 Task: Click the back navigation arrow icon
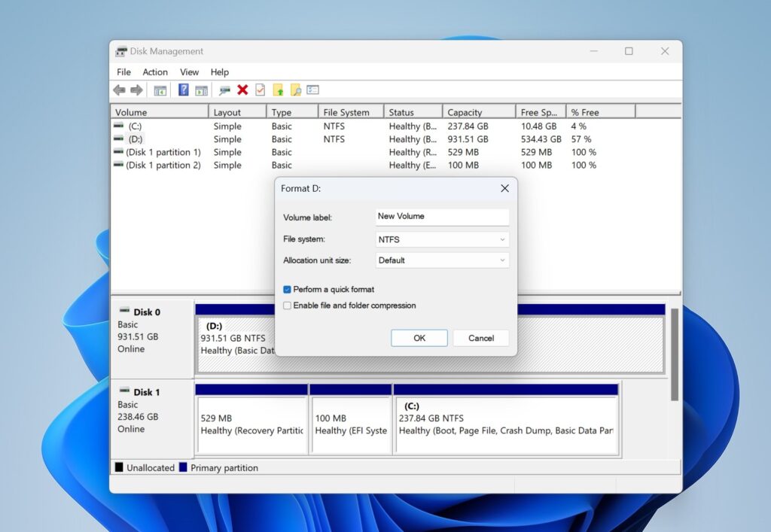pos(118,90)
